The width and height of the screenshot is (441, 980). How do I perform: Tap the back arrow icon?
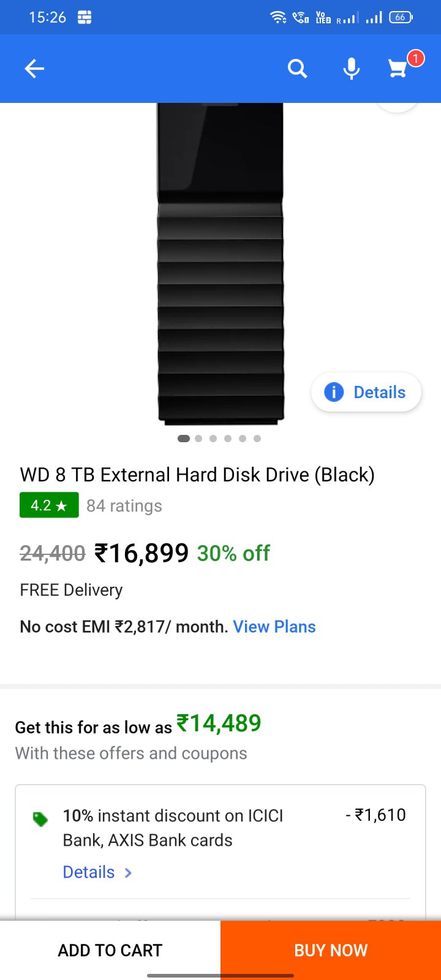point(34,69)
